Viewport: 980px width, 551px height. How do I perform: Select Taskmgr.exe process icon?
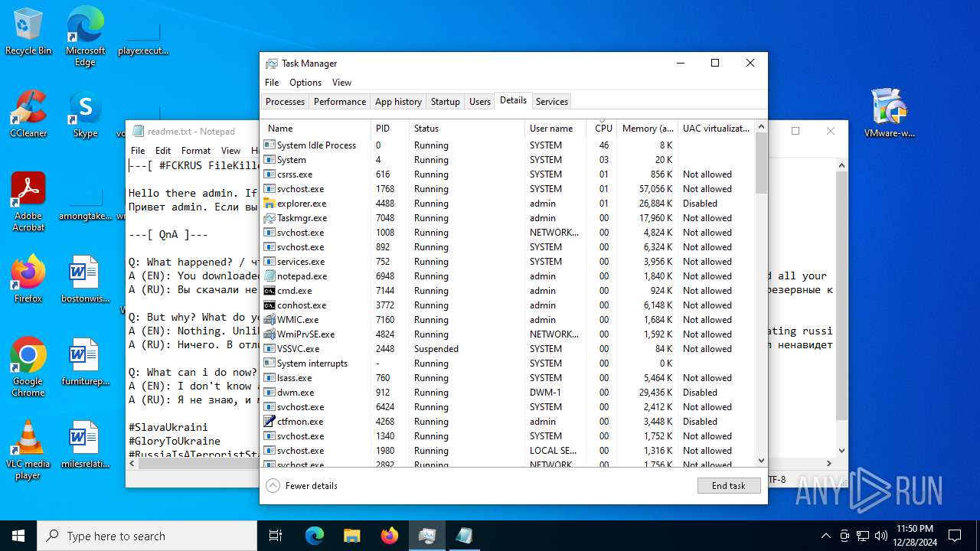tap(269, 218)
